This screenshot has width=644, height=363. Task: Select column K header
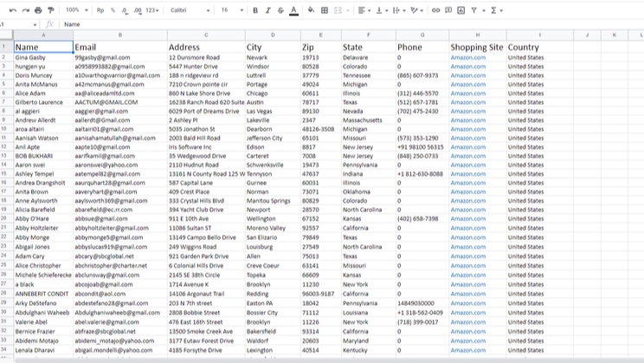click(x=615, y=35)
